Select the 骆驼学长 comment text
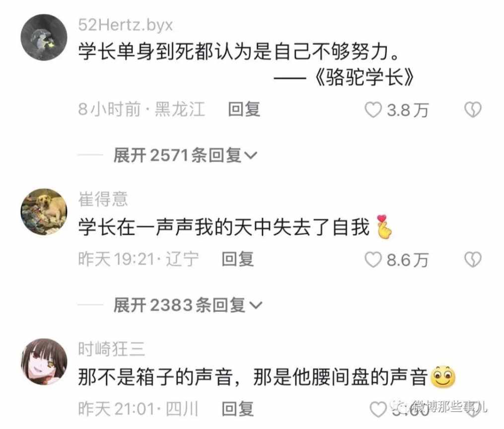Image resolution: width=504 pixels, height=429 pixels. click(x=246, y=64)
